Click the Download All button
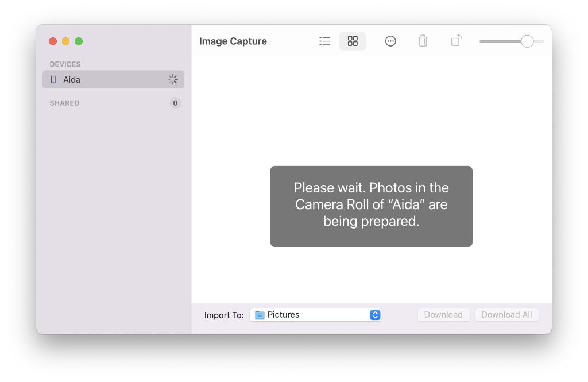The width and height of the screenshot is (588, 382). (506, 315)
